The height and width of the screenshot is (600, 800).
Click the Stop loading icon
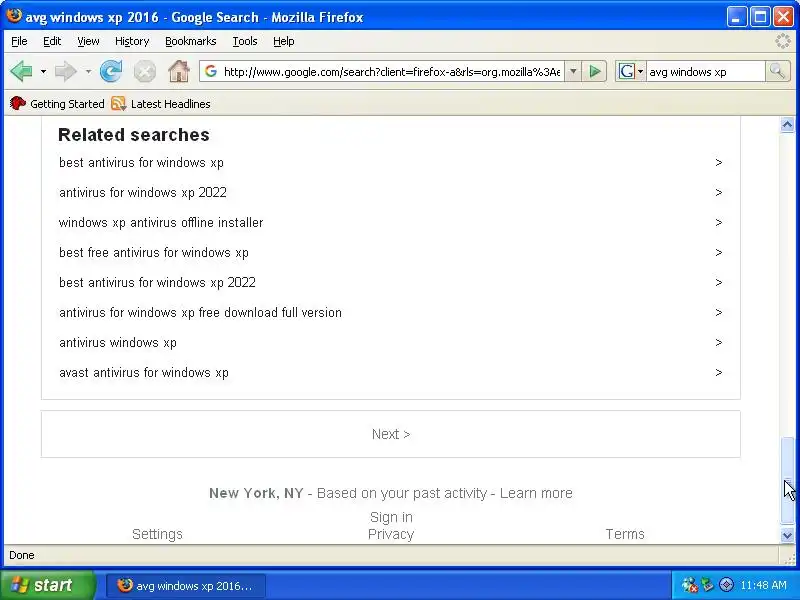(145, 71)
